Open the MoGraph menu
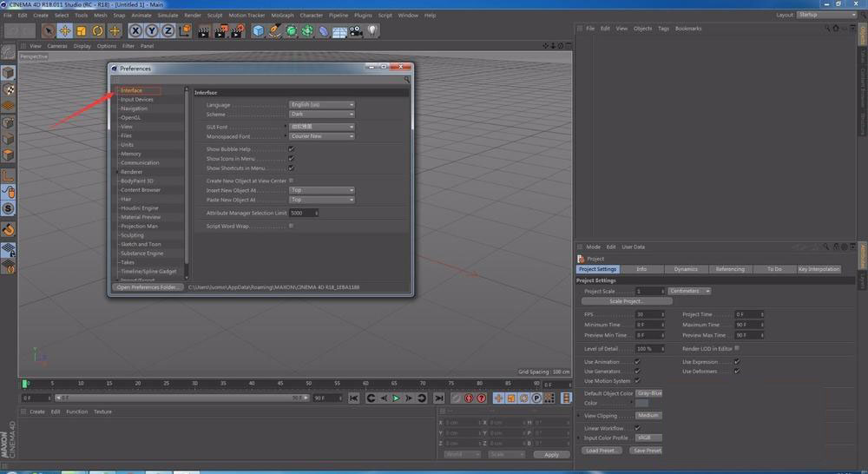This screenshot has height=474, width=868. click(282, 16)
